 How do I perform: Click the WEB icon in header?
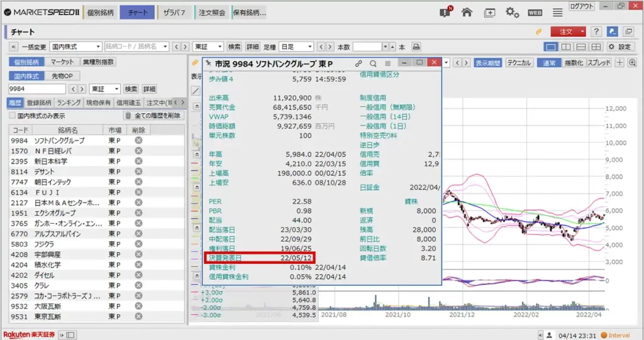click(x=535, y=13)
